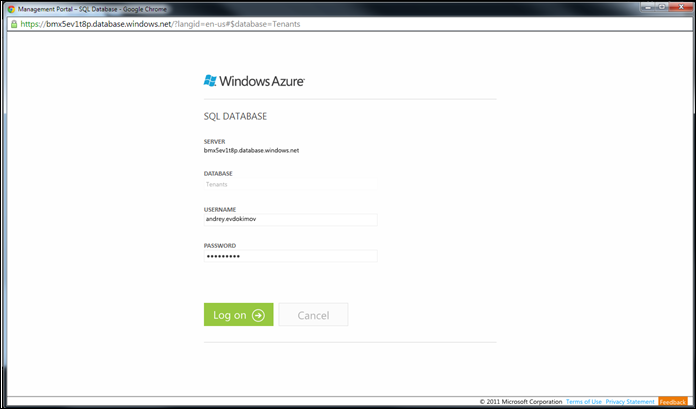The width and height of the screenshot is (696, 409).
Task: Click the Cancel button
Action: (x=313, y=314)
